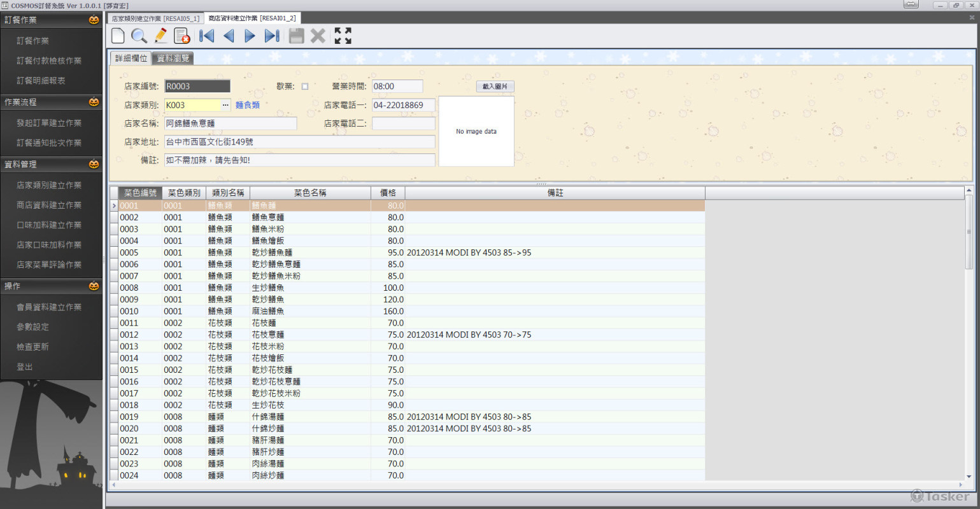Open 店家類別建立作業 in the sidebar
Screen dimensions: 980x509
49,185
